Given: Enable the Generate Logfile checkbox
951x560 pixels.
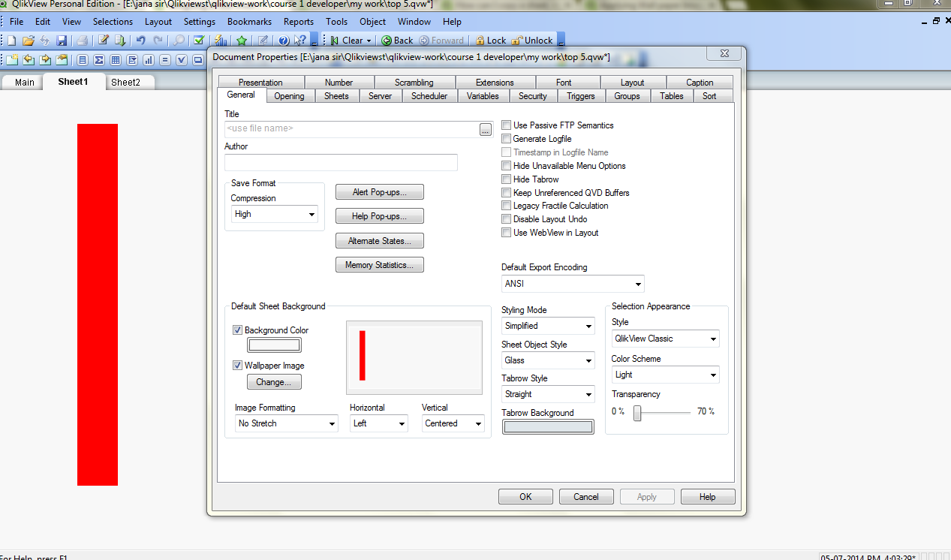Looking at the screenshot, I should [x=507, y=139].
